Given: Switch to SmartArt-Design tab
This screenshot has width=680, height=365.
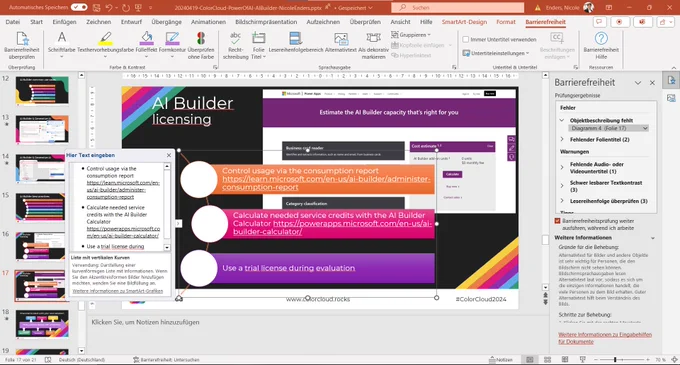Looking at the screenshot, I should [x=464, y=22].
